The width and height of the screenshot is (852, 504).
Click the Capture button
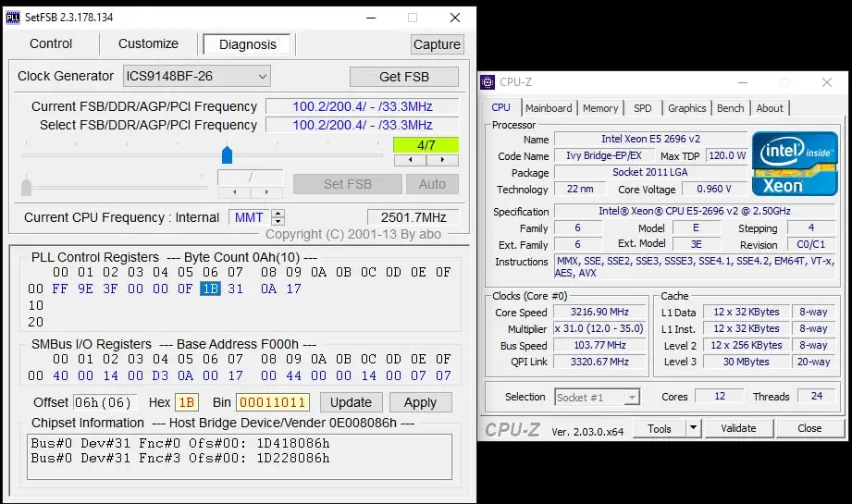(437, 44)
